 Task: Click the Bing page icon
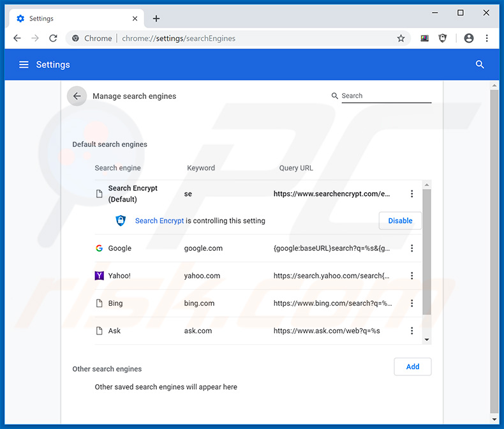click(x=100, y=303)
